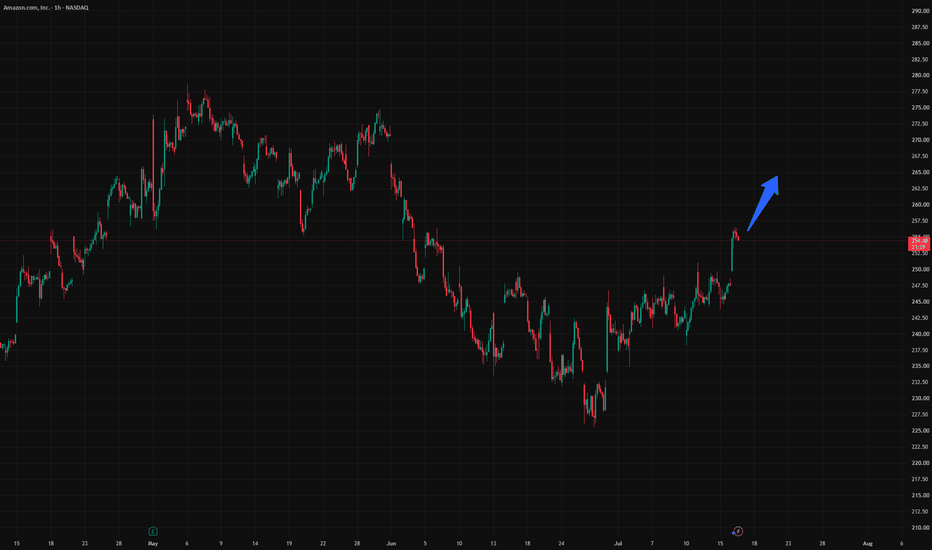
Task: Click the 19 date label on time axis
Action: (x=289, y=543)
